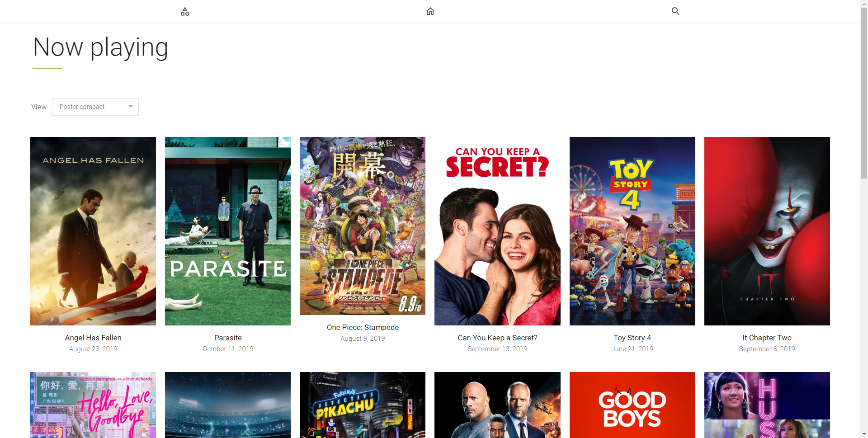Open search with the magnifier icon
This screenshot has height=438, width=868.
click(x=675, y=11)
